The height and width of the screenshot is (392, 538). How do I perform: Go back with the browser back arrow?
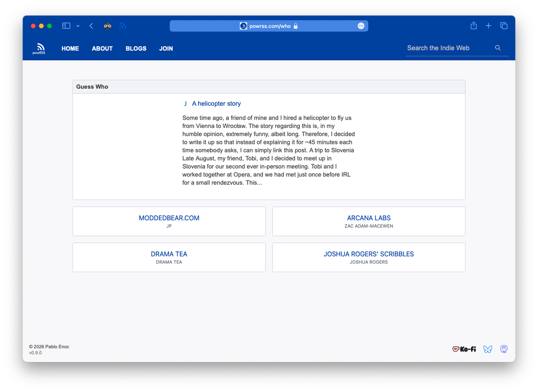pyautogui.click(x=91, y=26)
